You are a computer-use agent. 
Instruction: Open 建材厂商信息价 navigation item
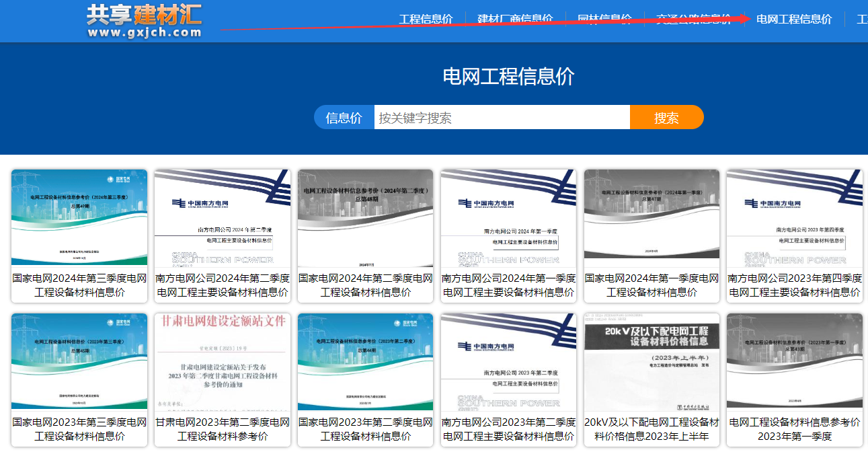(x=515, y=19)
